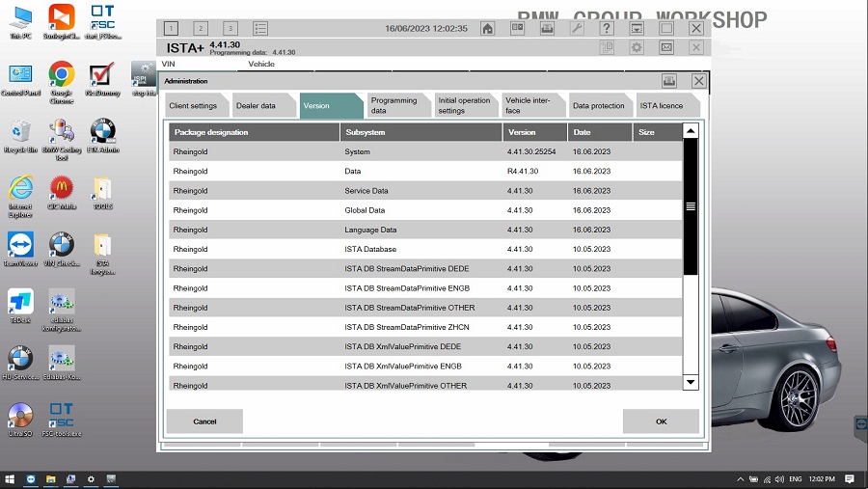Viewport: 868px width, 489px height.
Task: Sort by Package designation column header
Action: coord(254,132)
